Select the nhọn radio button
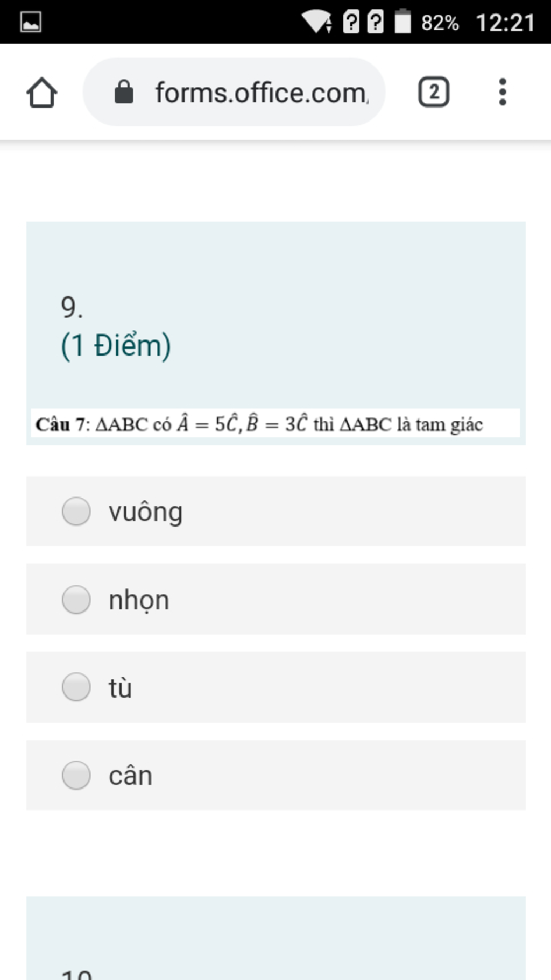The height and width of the screenshot is (980, 551). click(x=76, y=599)
